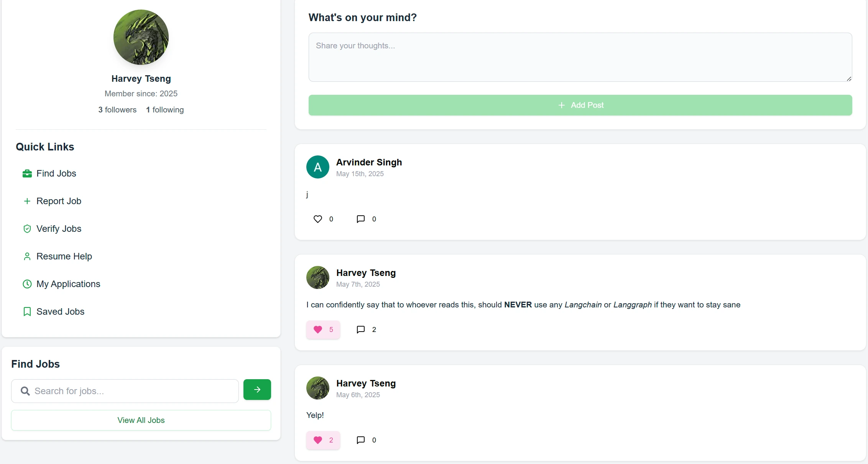Open comments on the Langchain post
The width and height of the screenshot is (868, 464).
tap(360, 329)
